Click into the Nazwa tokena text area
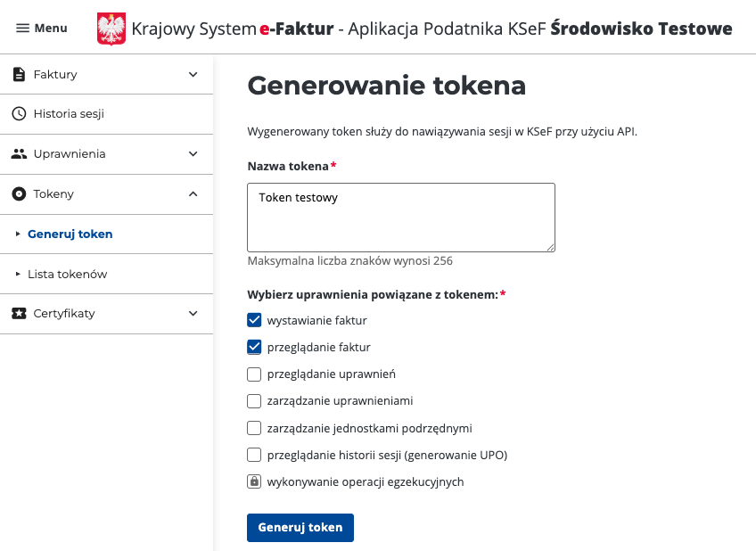756x551 pixels. click(x=401, y=218)
